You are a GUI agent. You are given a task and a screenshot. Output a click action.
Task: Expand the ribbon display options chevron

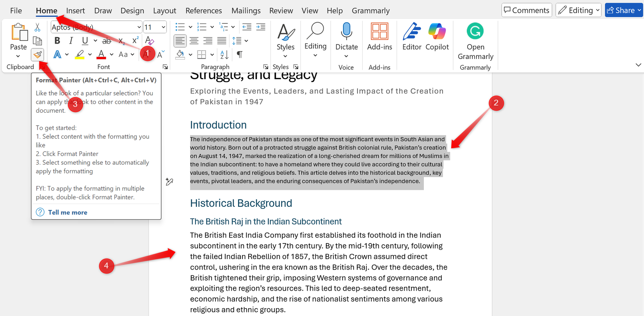638,65
